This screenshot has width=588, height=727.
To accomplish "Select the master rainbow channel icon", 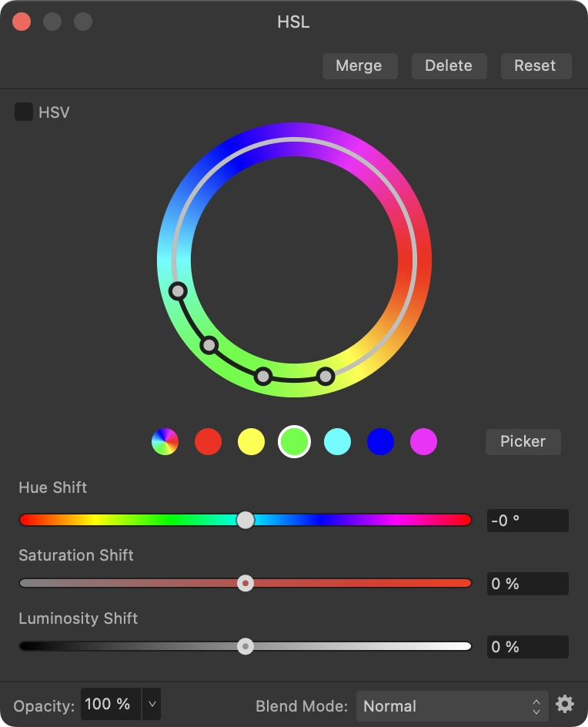I will point(165,441).
